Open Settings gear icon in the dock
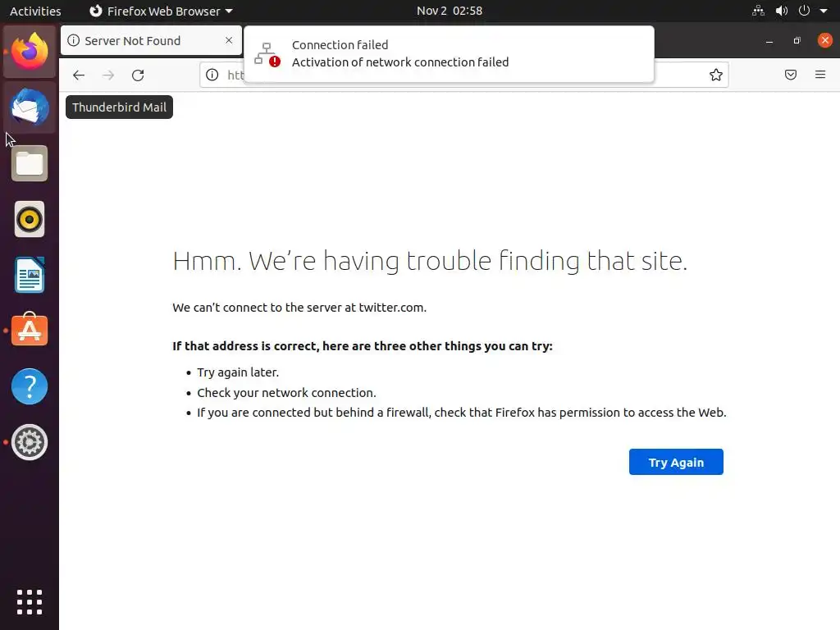This screenshot has width=840, height=630. click(30, 442)
